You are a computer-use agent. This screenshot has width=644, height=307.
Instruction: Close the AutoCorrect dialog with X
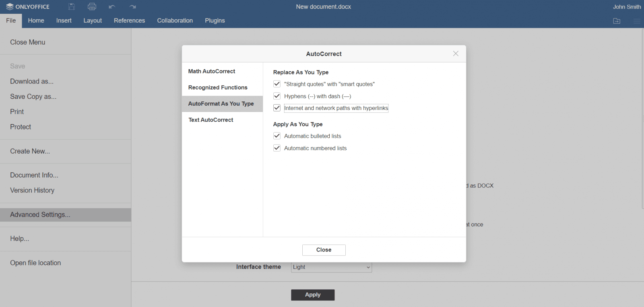(456, 54)
